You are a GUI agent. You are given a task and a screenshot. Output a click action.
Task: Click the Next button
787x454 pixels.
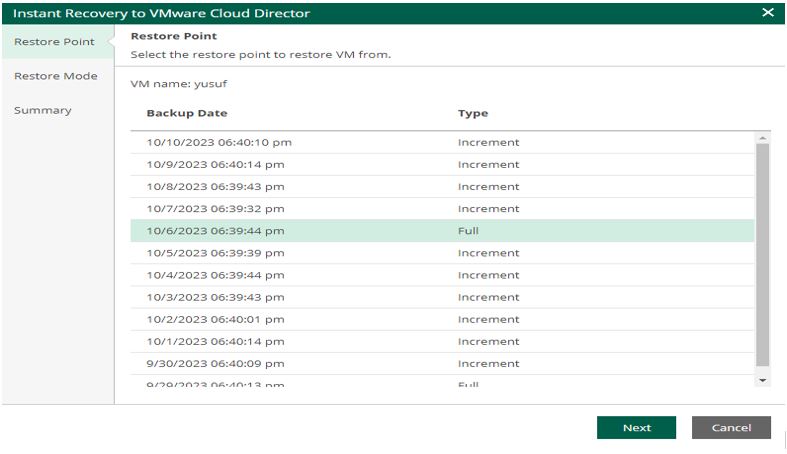click(x=636, y=427)
